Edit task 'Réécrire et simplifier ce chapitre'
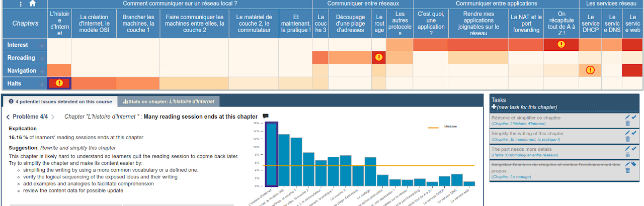Image resolution: width=644 pixels, height=206 pixels. click(627, 118)
